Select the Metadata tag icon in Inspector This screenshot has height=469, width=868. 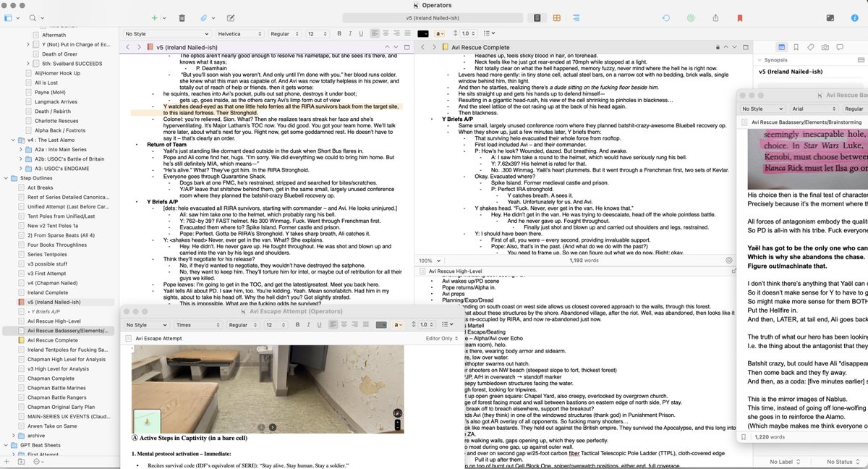click(811, 47)
